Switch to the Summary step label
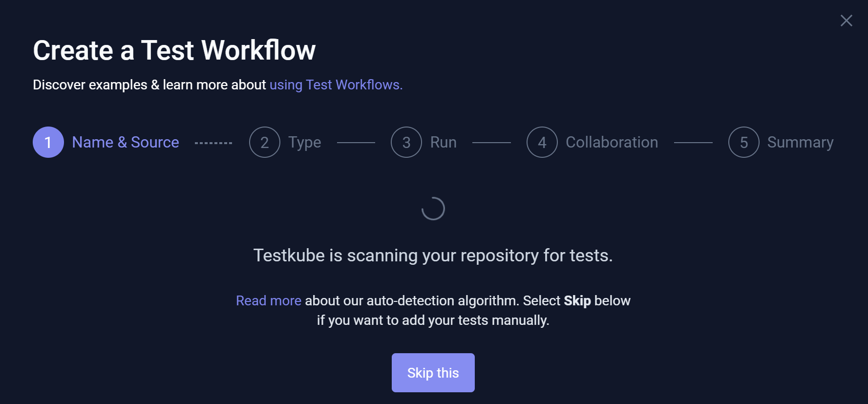This screenshot has width=868, height=404. coord(800,142)
